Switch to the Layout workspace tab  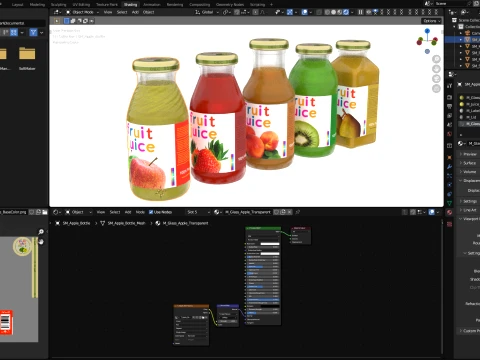[17, 5]
